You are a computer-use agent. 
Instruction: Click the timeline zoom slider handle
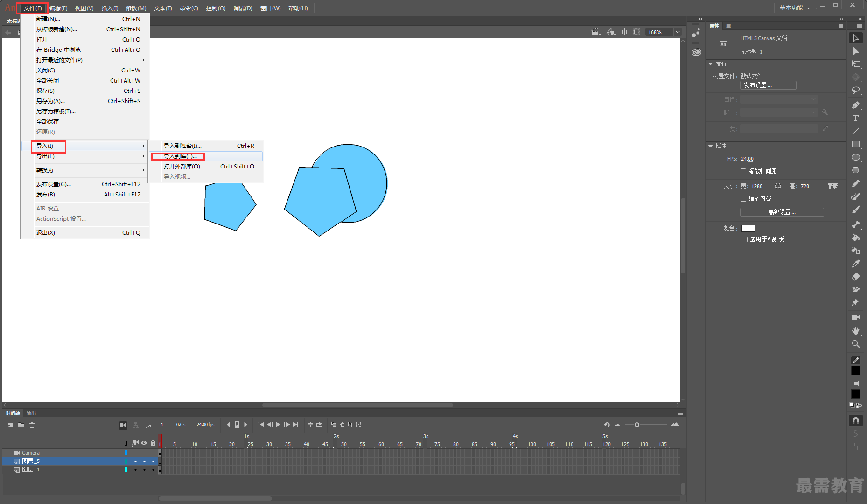[636, 425]
